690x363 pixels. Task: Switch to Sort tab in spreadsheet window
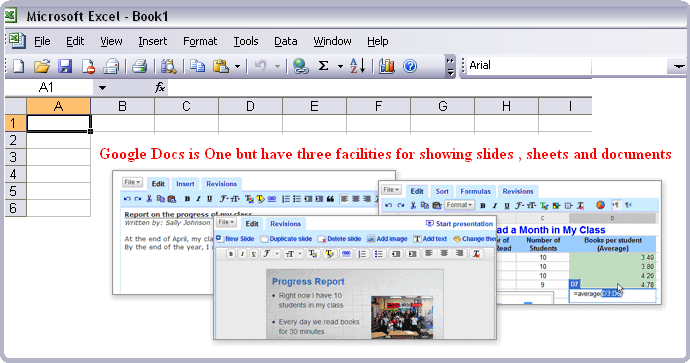[x=442, y=191]
